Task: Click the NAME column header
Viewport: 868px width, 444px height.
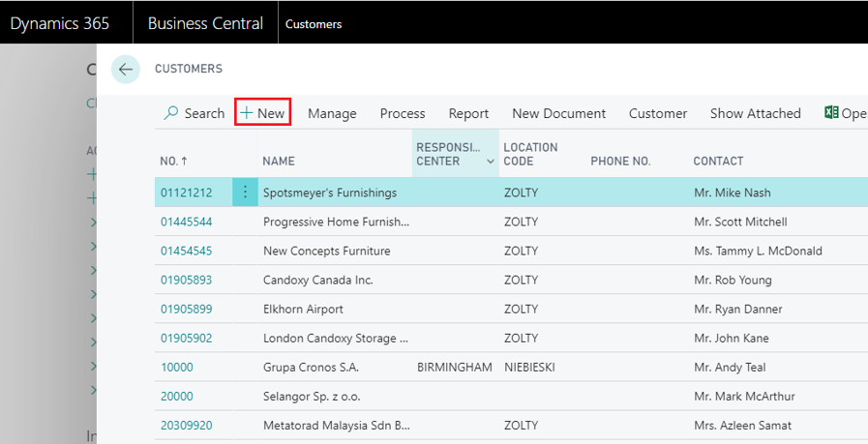Action: click(279, 162)
